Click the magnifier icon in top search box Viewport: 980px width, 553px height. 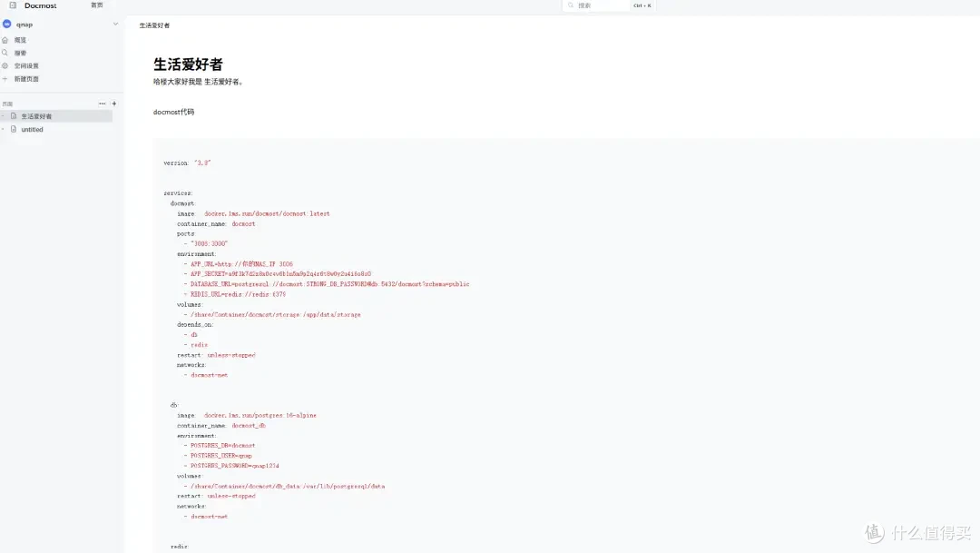pyautogui.click(x=571, y=5)
